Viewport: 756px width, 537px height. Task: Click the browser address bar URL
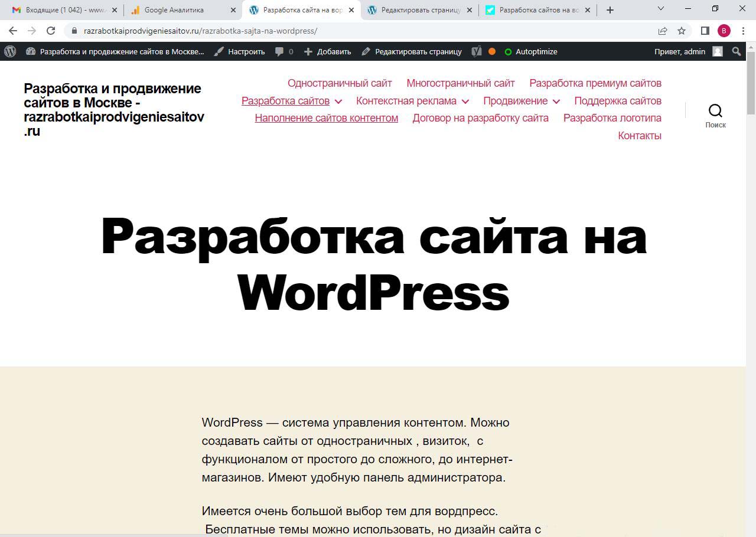coord(200,31)
